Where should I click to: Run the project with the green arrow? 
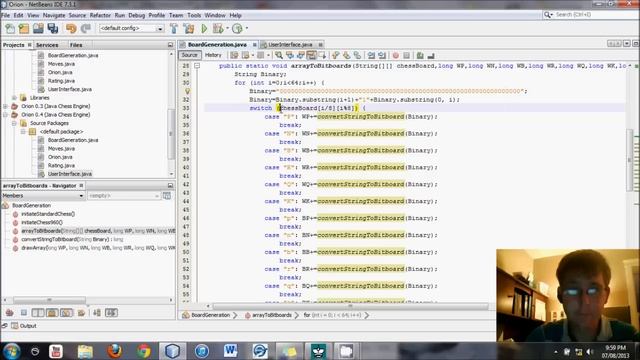(204, 28)
